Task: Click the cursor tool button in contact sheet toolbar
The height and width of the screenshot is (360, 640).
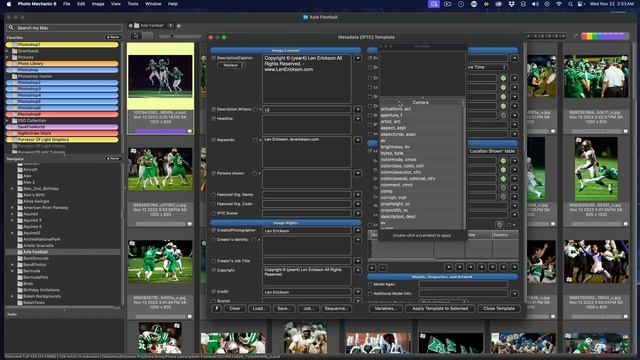Action: click(136, 36)
